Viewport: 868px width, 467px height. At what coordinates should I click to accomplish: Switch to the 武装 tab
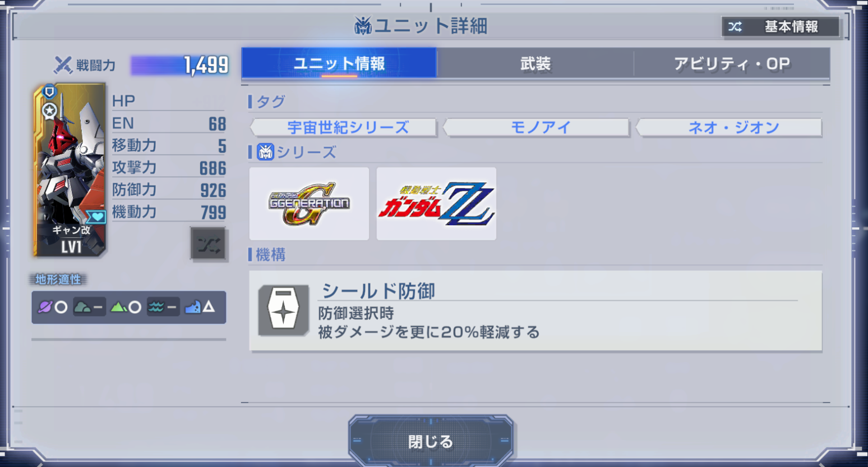(535, 63)
